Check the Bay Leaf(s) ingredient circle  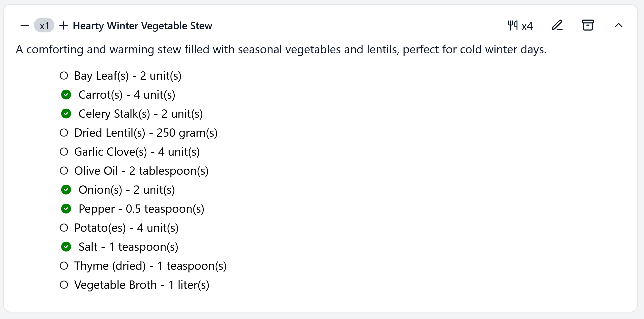[64, 76]
